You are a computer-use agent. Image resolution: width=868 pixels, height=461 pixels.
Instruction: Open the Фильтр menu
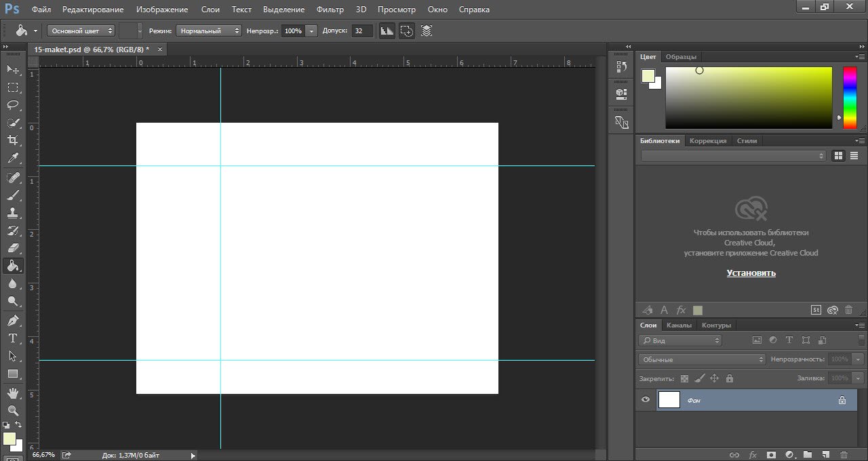pyautogui.click(x=330, y=9)
